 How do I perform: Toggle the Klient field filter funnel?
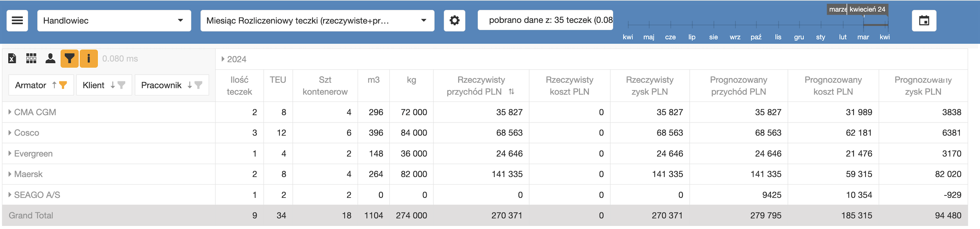121,85
